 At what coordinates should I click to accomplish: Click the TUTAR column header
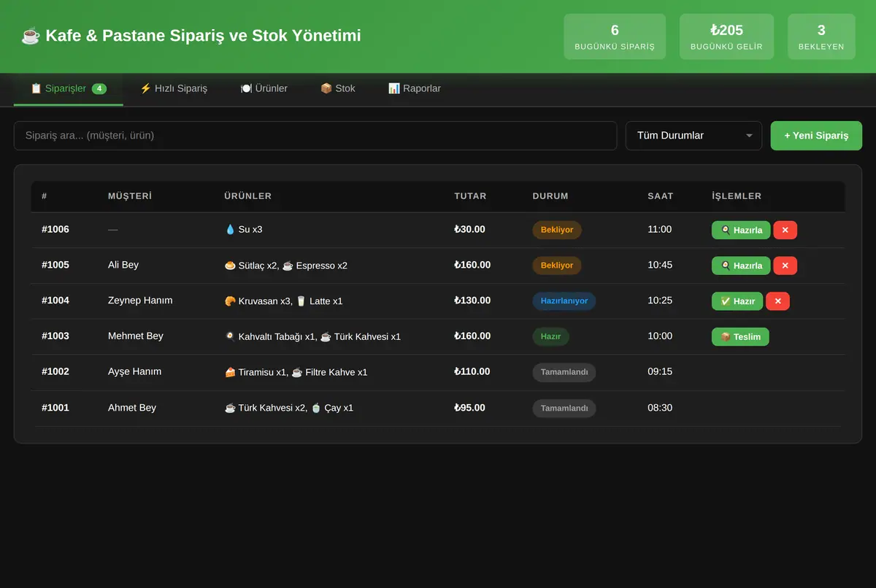pos(470,196)
